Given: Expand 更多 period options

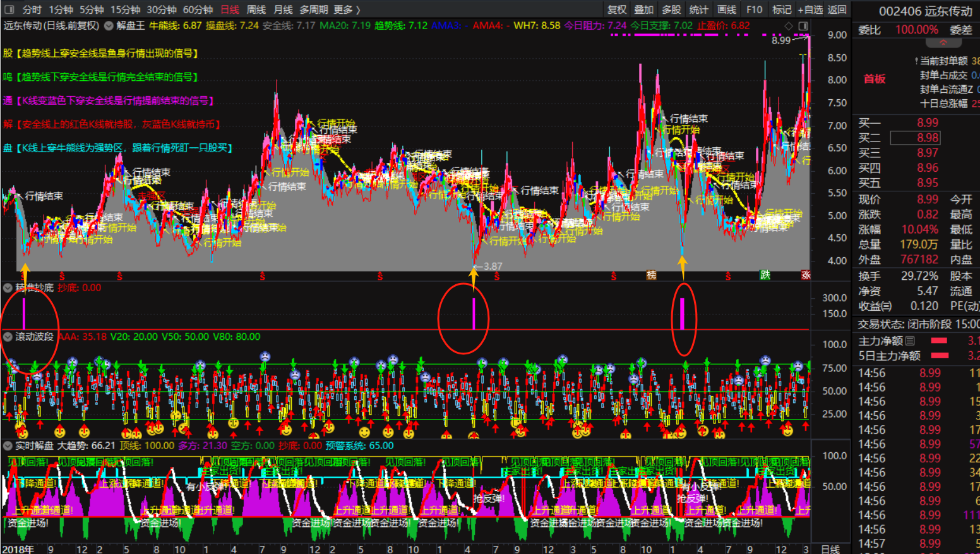Looking at the screenshot, I should 347,9.
